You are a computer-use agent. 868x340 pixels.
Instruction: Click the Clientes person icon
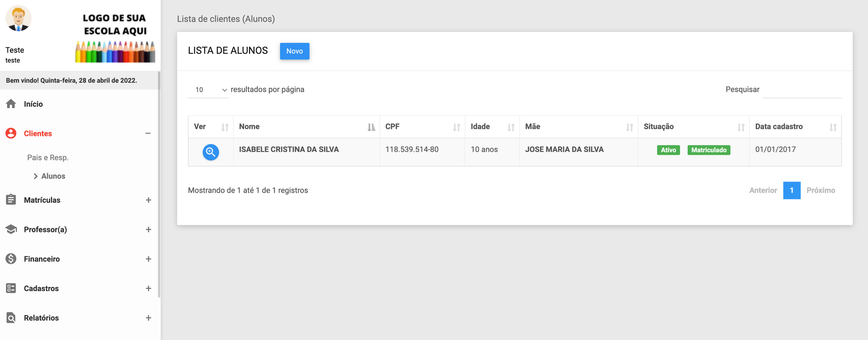(x=11, y=134)
